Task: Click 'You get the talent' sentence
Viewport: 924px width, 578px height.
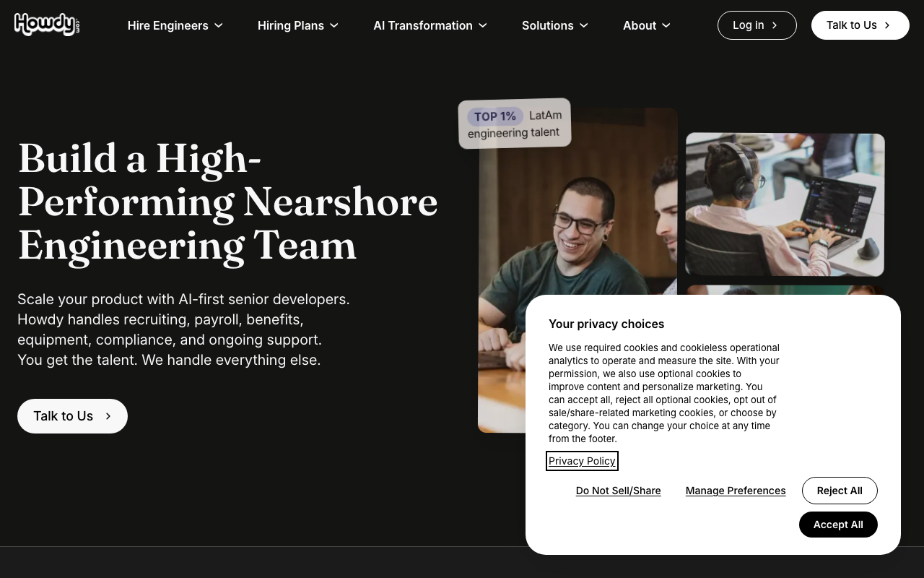Action: click(169, 360)
